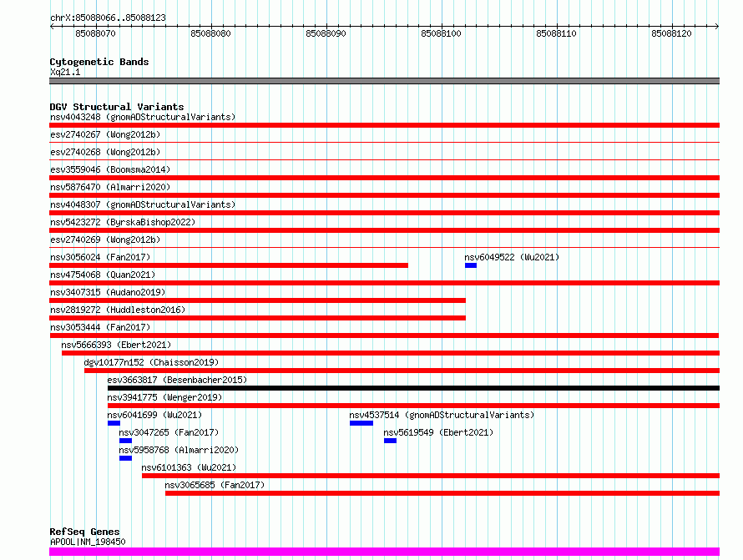Click the esv2740267 (Wong2012b) label

pos(105,134)
